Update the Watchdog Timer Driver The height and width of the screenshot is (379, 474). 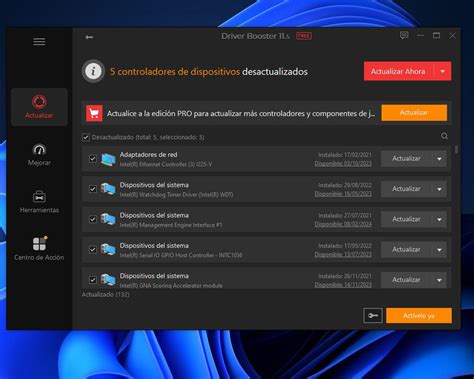tap(406, 189)
